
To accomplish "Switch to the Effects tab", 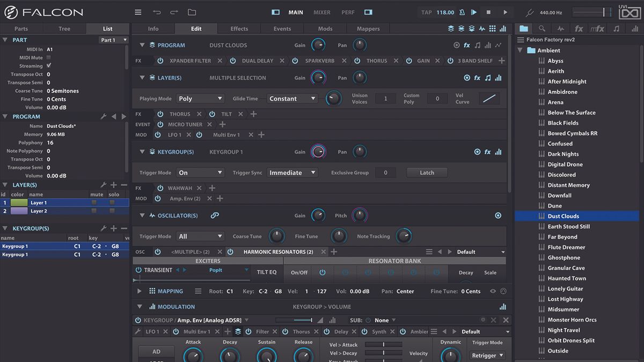I will click(x=239, y=28).
